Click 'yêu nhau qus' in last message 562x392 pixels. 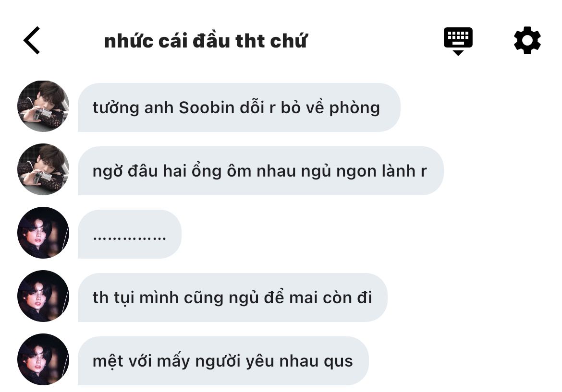(299, 362)
